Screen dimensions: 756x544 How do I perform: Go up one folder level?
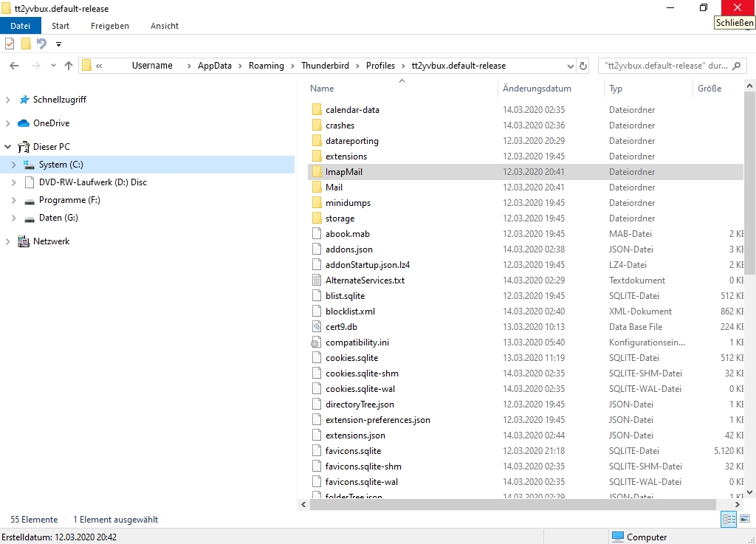(69, 66)
